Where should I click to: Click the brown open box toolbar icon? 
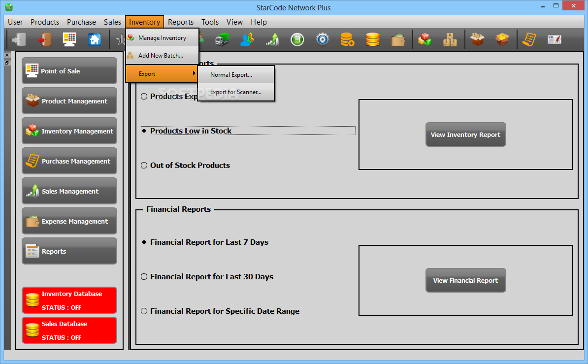(x=477, y=39)
